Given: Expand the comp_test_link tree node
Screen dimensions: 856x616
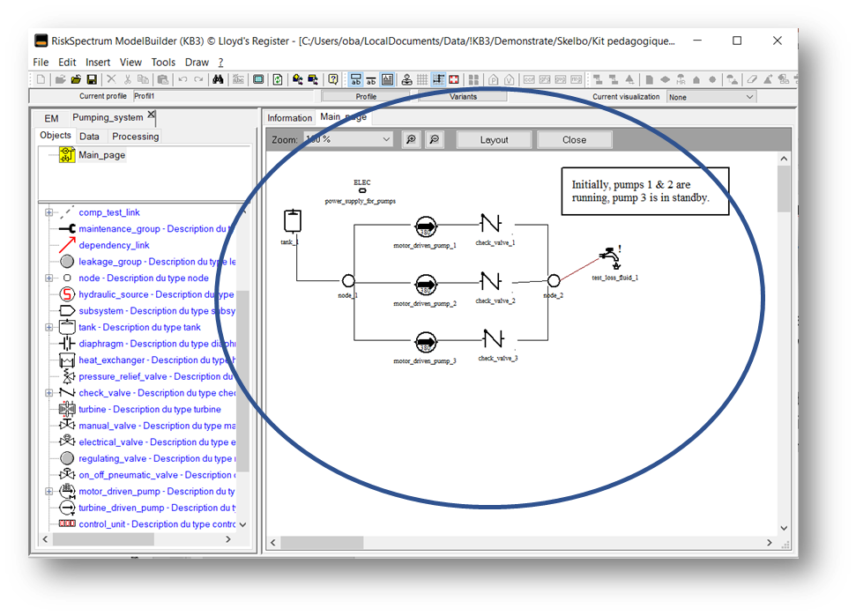Looking at the screenshot, I should coord(48,212).
